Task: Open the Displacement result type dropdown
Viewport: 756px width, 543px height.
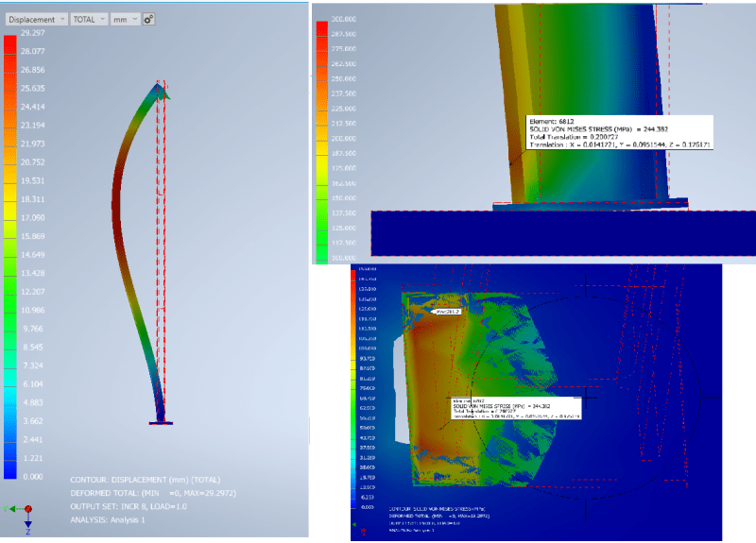Action: pyautogui.click(x=36, y=19)
